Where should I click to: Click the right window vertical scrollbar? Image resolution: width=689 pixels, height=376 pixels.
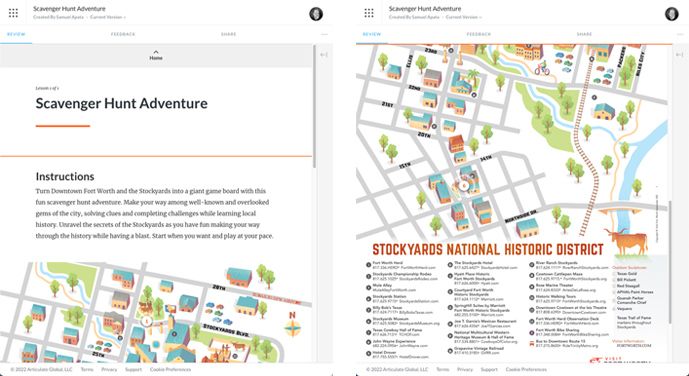point(670,262)
